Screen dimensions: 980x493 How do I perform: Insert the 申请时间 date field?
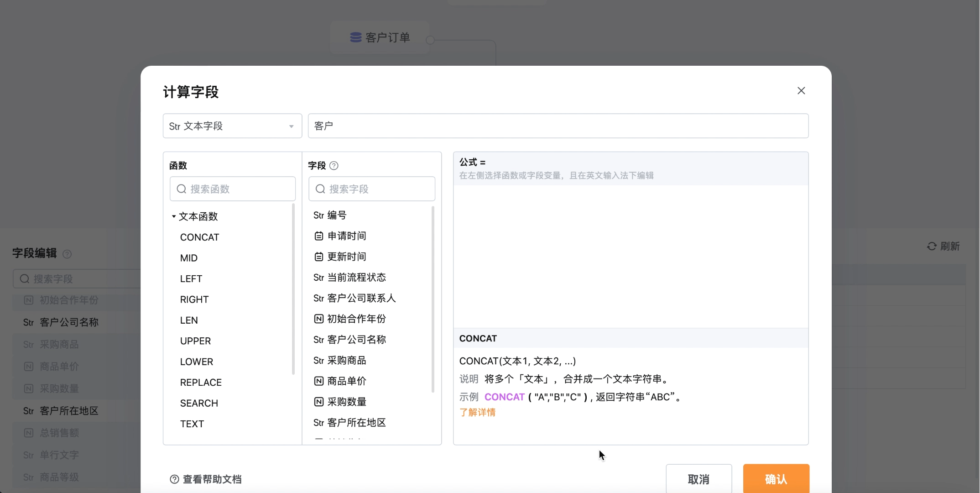[340, 236]
